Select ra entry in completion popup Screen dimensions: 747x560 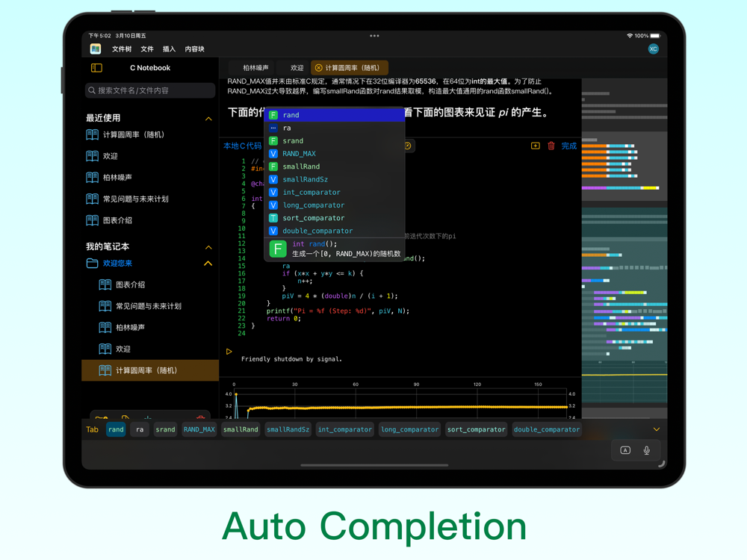pos(335,128)
